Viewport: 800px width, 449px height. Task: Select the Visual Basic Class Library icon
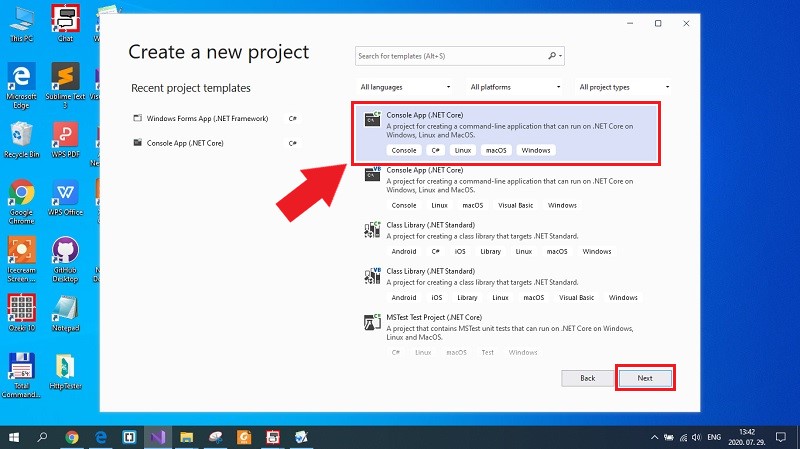[x=372, y=276]
